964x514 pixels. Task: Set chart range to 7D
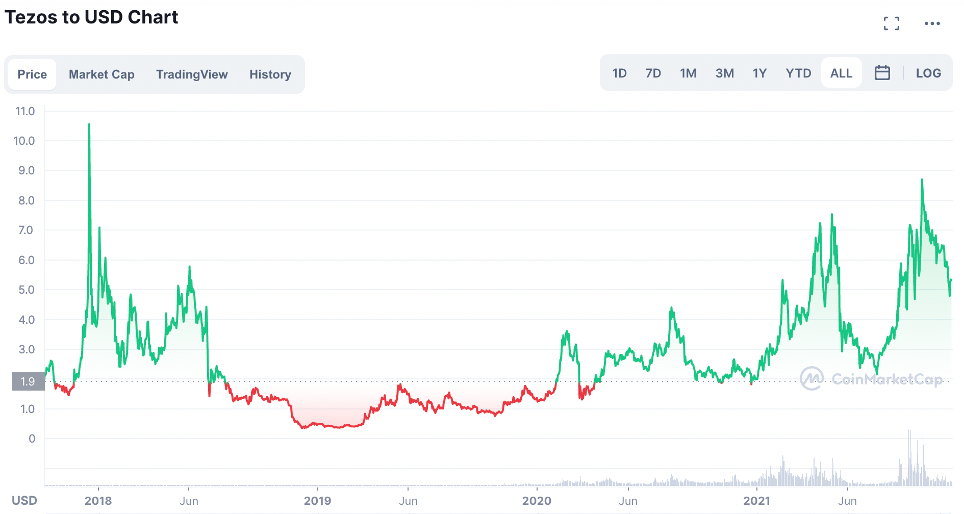(x=653, y=73)
